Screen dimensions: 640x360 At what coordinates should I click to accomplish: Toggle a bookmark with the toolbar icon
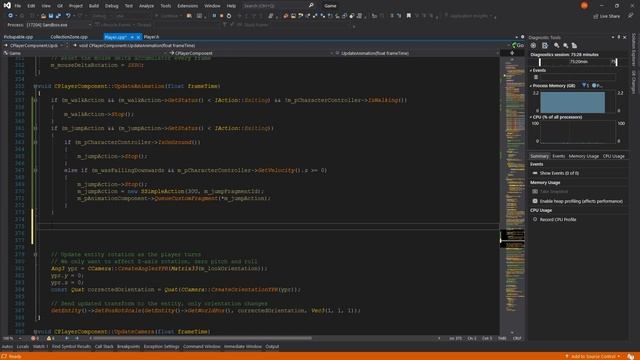click(x=409, y=16)
